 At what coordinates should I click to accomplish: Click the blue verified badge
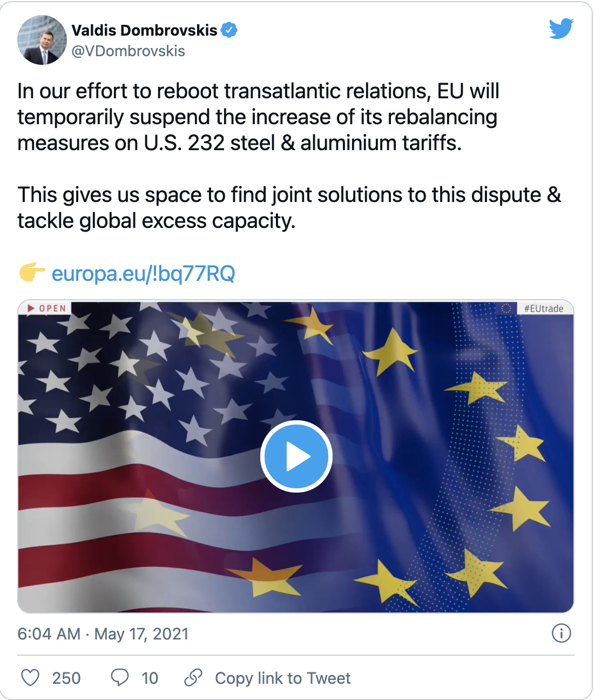click(x=229, y=30)
